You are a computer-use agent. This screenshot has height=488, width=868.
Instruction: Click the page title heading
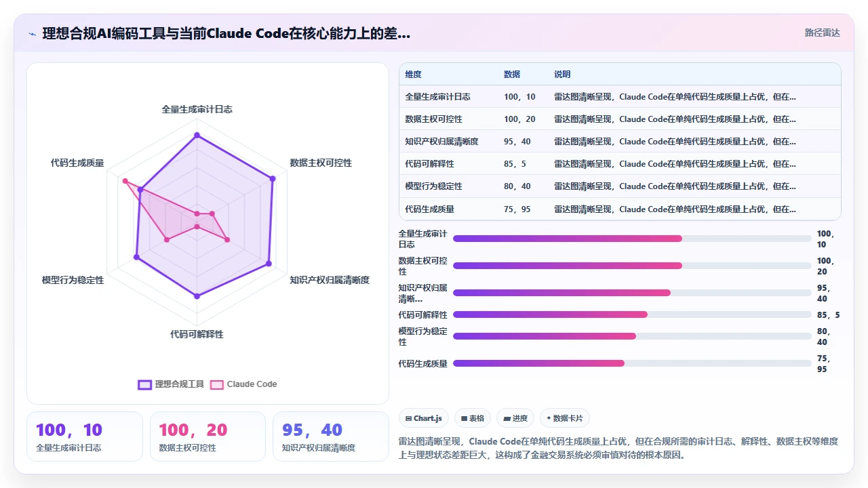[226, 33]
